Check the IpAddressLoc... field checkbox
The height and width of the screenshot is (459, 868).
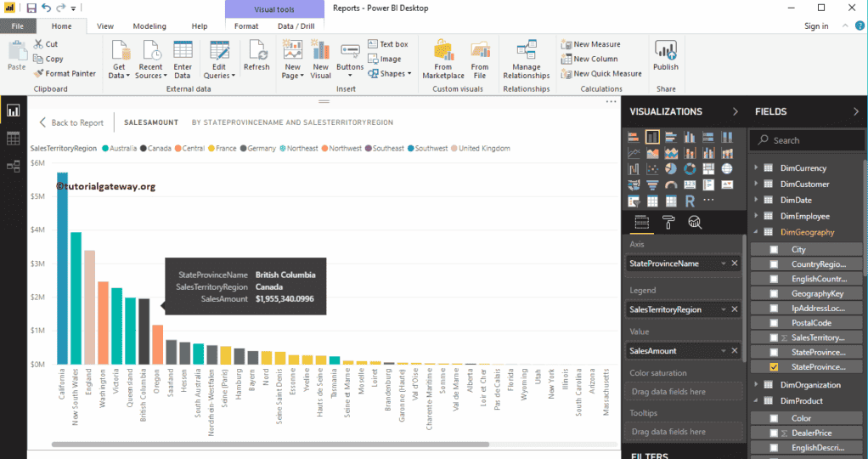[774, 309]
